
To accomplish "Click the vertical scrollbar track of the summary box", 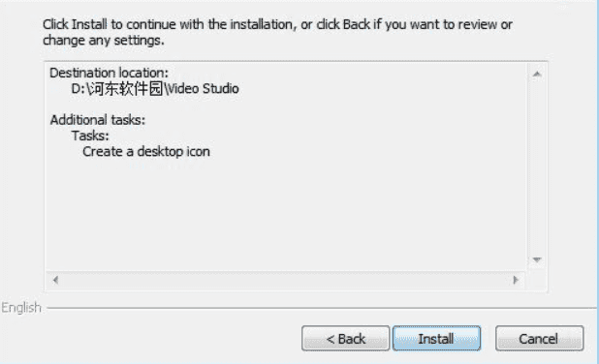I will tap(537, 167).
